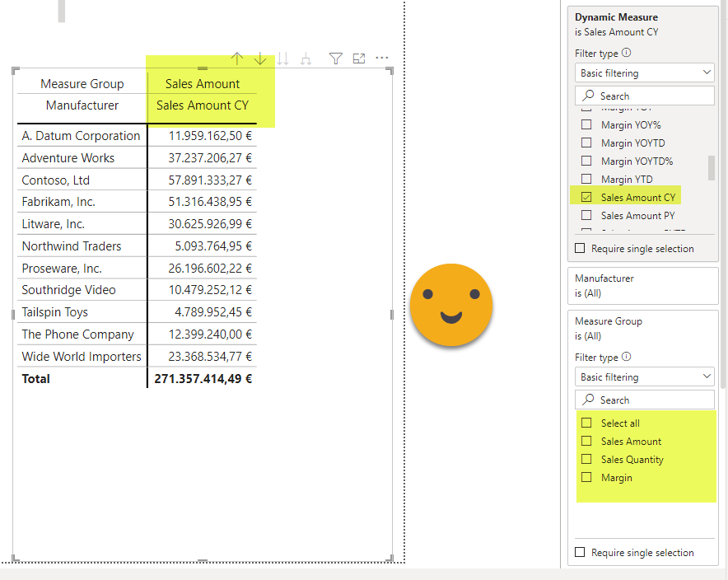Open Measure Group filter type dropdown
The width and height of the screenshot is (728, 580).
pos(645,377)
